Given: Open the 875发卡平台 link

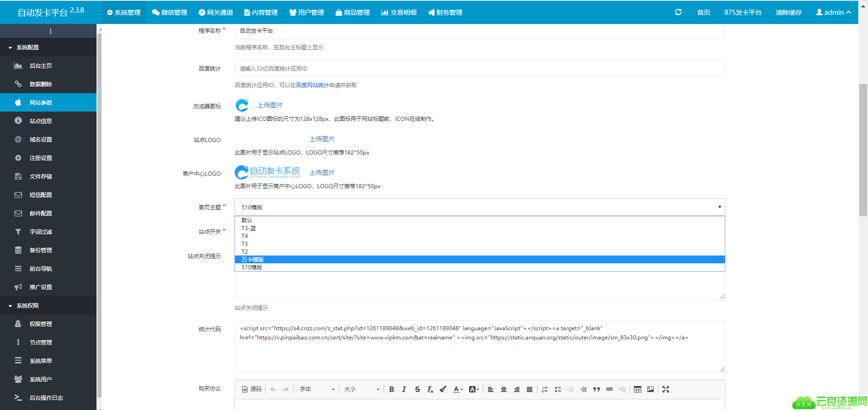Looking at the screenshot, I should tap(743, 12).
